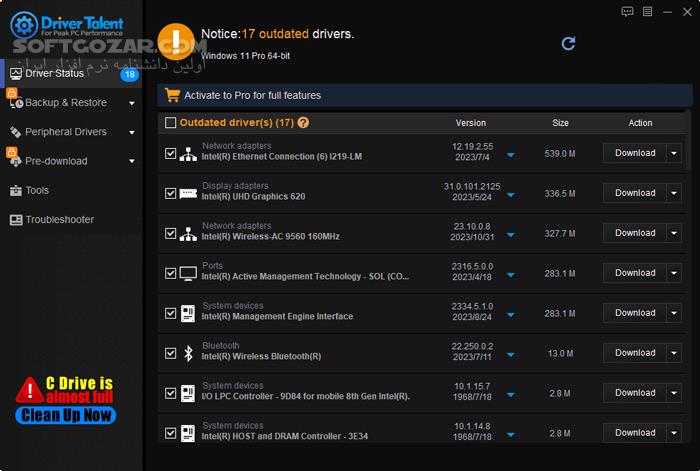700x471 pixels.
Task: Open the Backup & Restore section
Action: [71, 103]
